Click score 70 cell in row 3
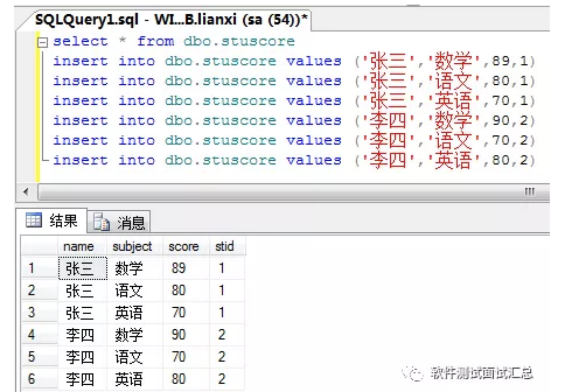572x392 pixels. (x=186, y=312)
